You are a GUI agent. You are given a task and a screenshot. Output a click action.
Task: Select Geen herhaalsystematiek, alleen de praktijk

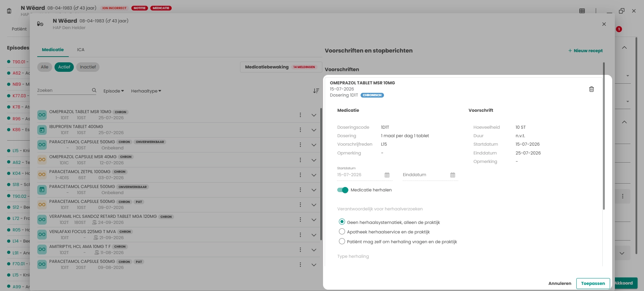[x=342, y=222]
